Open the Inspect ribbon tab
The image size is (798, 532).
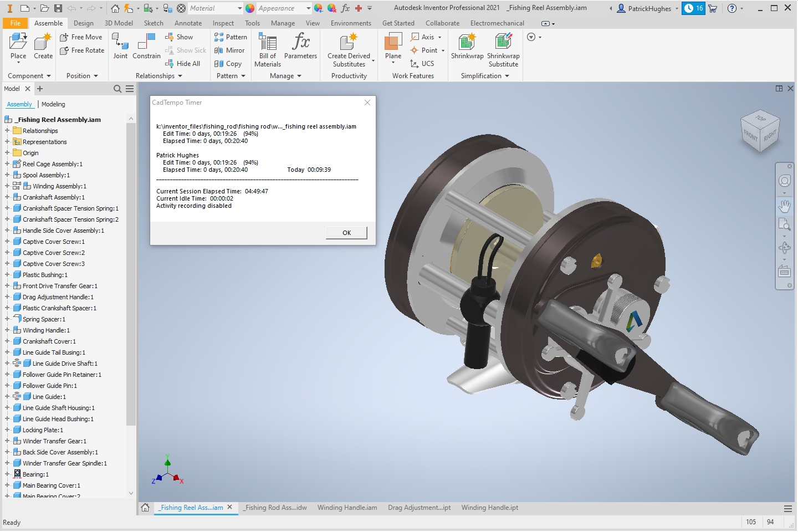[x=223, y=23]
